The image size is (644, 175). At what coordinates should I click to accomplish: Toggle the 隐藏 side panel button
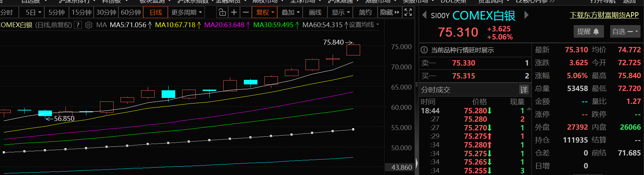[x=390, y=13]
